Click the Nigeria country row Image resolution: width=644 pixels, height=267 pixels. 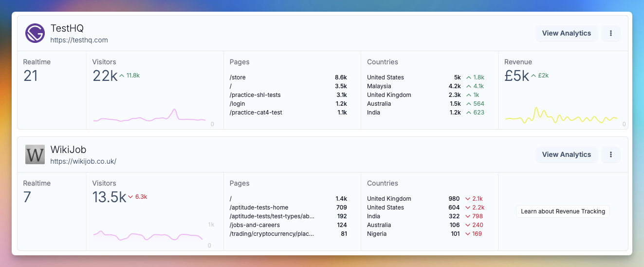coord(425,234)
